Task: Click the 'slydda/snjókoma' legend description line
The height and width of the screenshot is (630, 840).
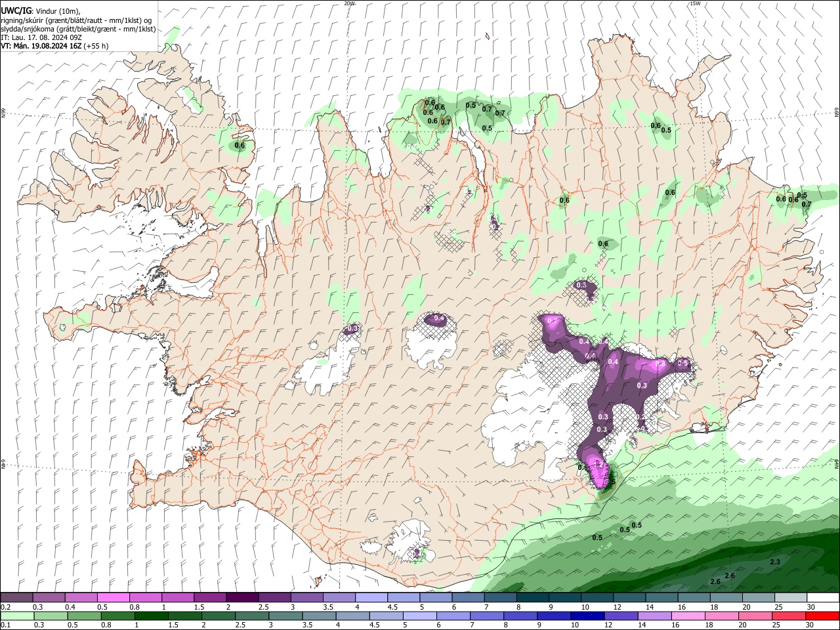Action: (78, 29)
